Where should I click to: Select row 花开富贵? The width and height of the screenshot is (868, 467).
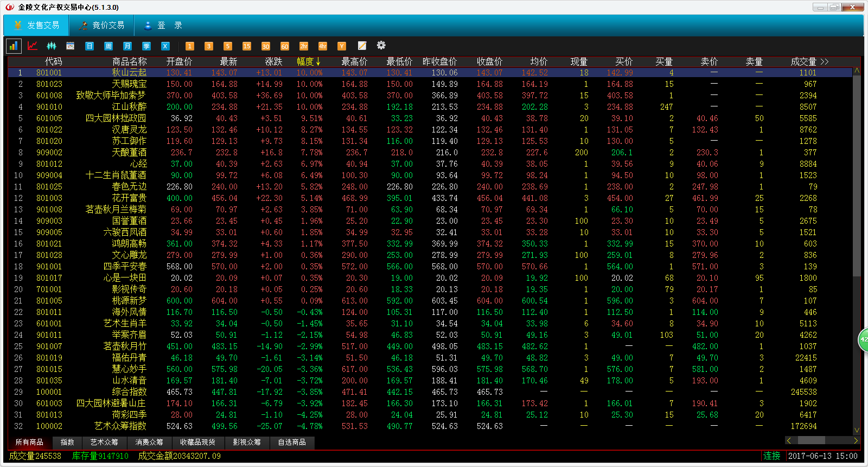coord(430,198)
